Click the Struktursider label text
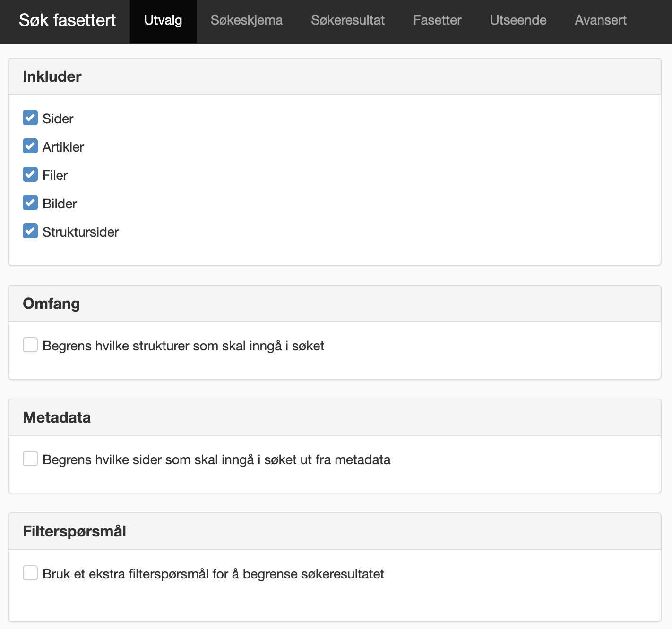Viewport: 672px width, 629px height. tap(81, 232)
